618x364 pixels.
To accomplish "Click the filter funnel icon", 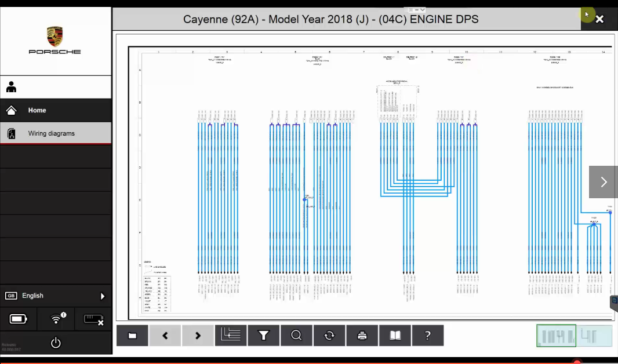I will click(264, 336).
